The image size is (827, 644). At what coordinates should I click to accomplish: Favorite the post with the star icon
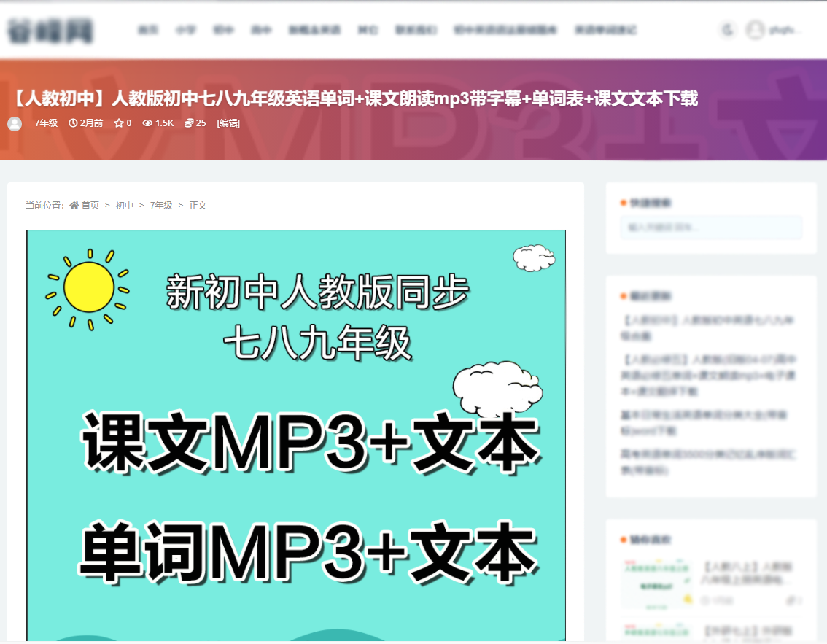(x=119, y=123)
